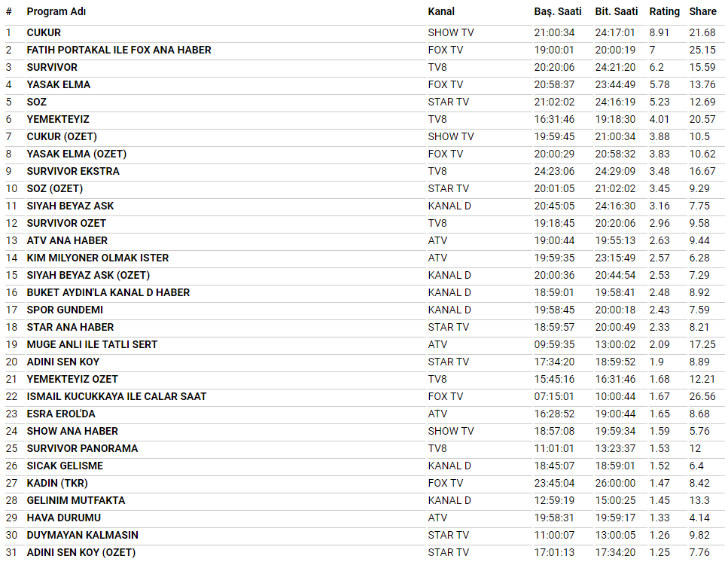
Task: Click the HAVA DURUMU program name
Action: 63,518
